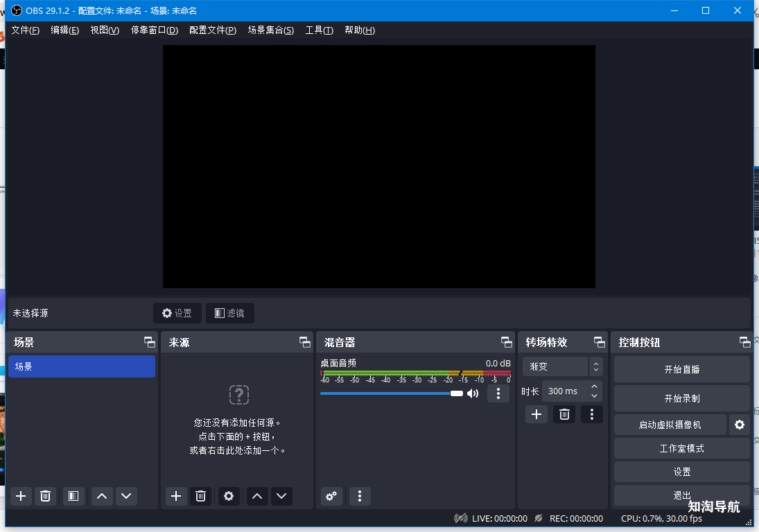The image size is (759, 532).
Task: Open virtual camera settings gear
Action: click(x=740, y=425)
